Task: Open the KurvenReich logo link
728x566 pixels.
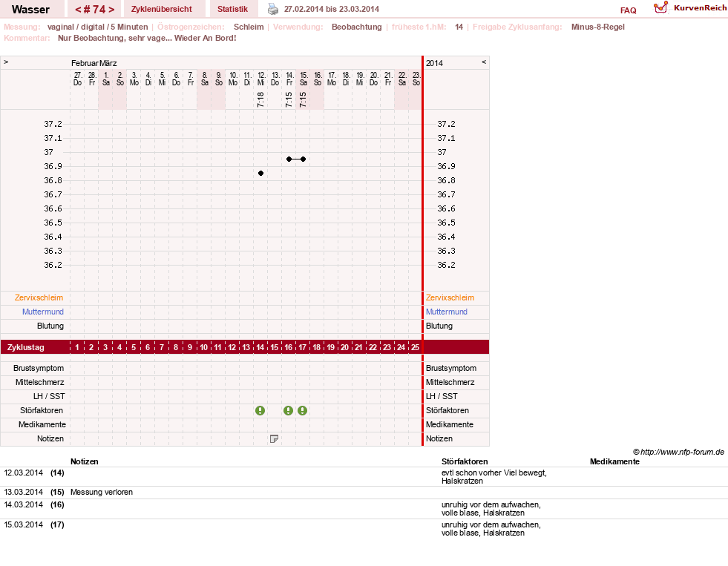Action: coord(689,8)
